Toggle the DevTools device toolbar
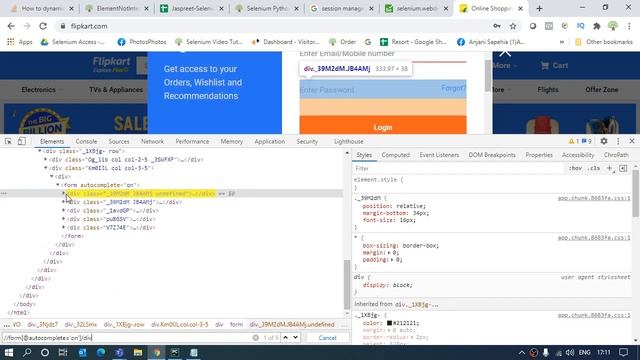 tap(21, 141)
